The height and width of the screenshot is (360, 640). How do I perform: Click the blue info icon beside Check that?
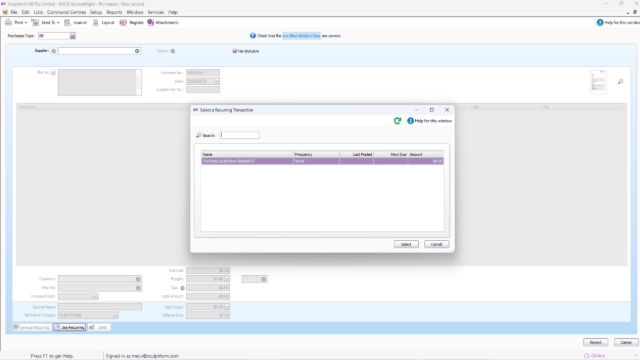point(253,36)
